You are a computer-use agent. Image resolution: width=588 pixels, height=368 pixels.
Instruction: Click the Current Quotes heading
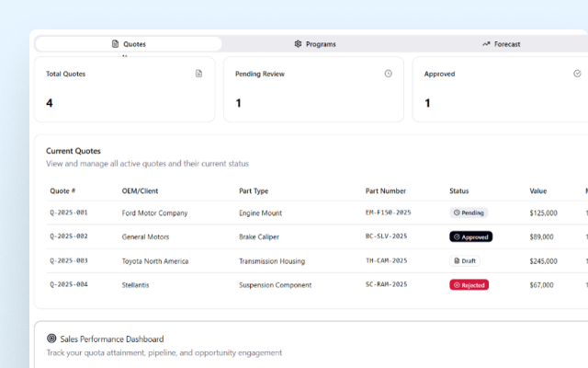pos(73,151)
